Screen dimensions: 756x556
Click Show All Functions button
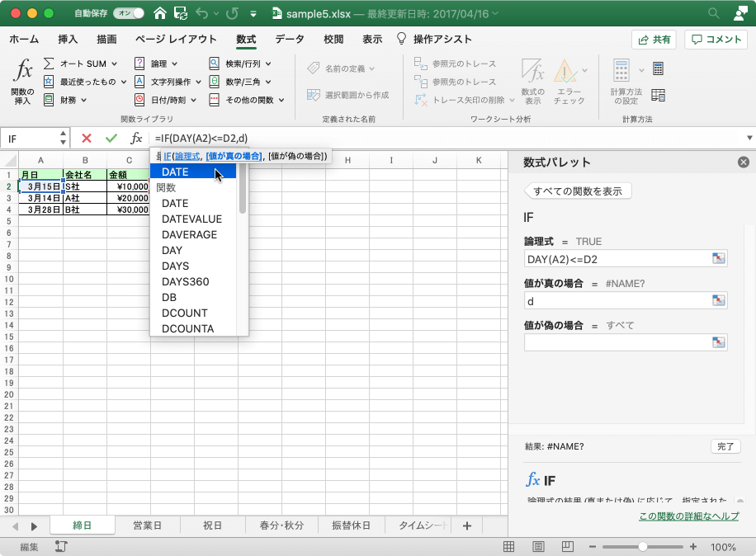(x=578, y=191)
